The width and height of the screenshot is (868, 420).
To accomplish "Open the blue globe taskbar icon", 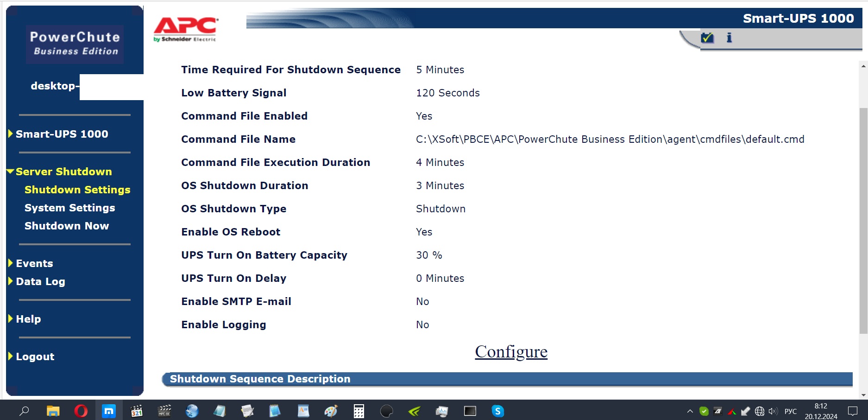I will pos(192,411).
